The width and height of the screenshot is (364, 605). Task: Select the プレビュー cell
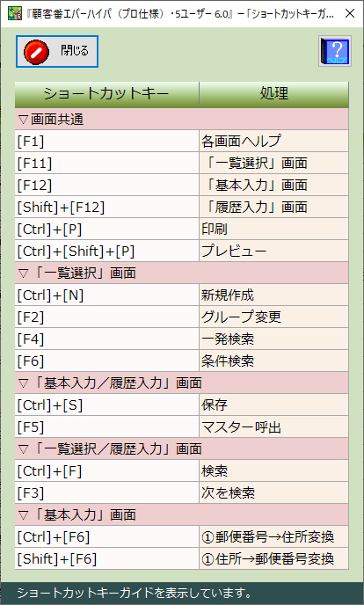click(273, 251)
